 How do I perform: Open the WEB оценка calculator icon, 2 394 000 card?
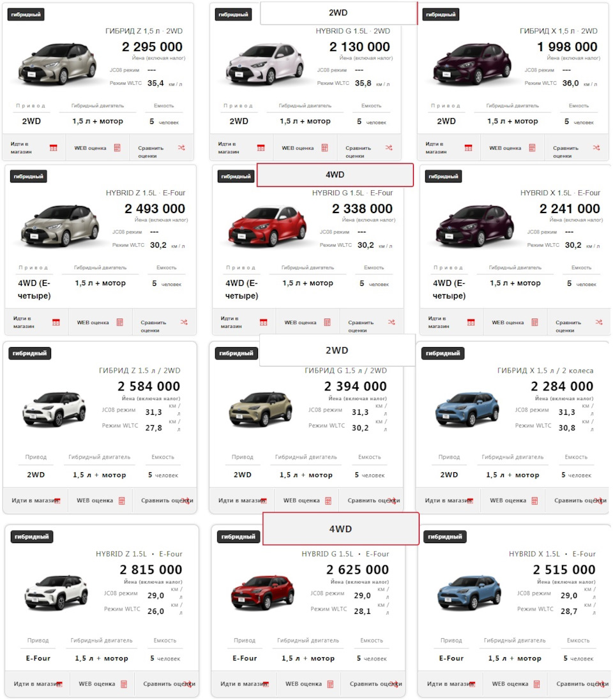(x=328, y=501)
